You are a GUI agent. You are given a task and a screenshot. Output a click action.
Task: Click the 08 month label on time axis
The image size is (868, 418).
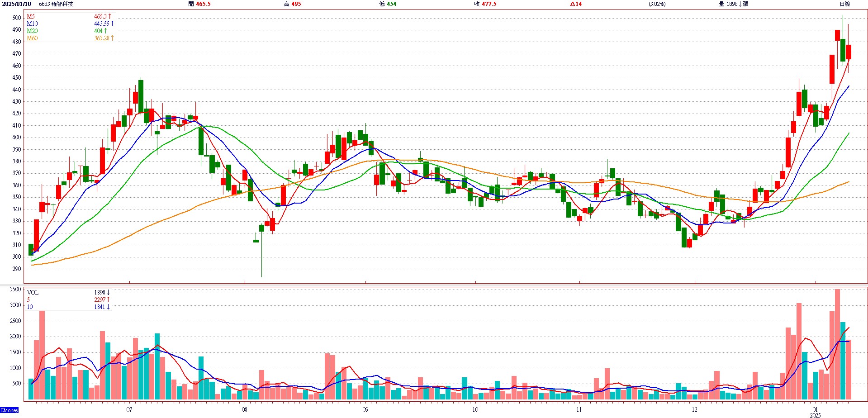pyautogui.click(x=244, y=409)
